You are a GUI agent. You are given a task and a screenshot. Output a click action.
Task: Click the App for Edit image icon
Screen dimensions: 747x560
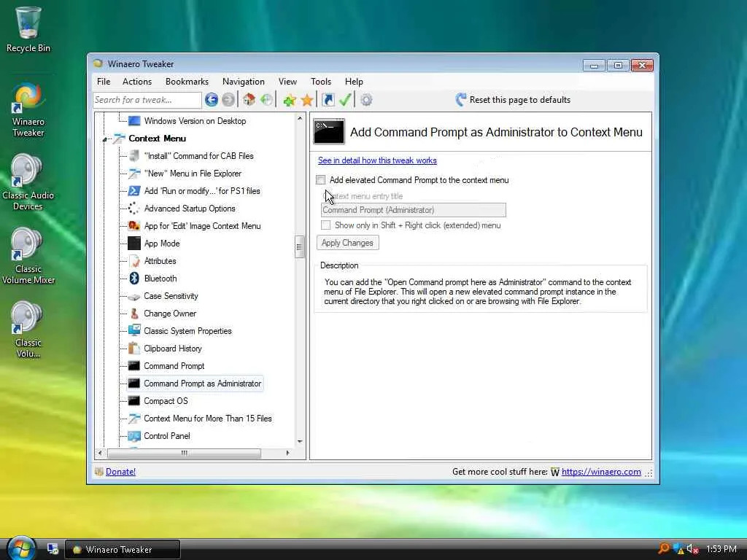134,226
